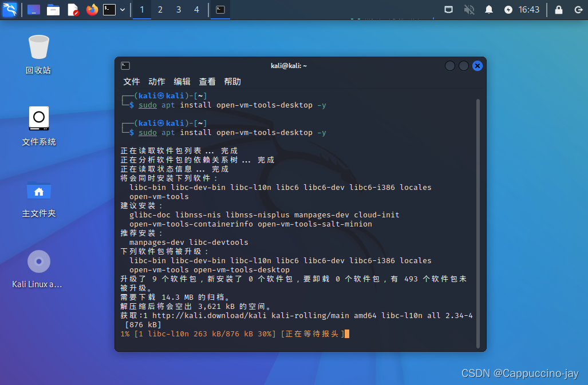Click the terminal vertical scrollbar
588x385 pixels.
pyautogui.click(x=478, y=224)
